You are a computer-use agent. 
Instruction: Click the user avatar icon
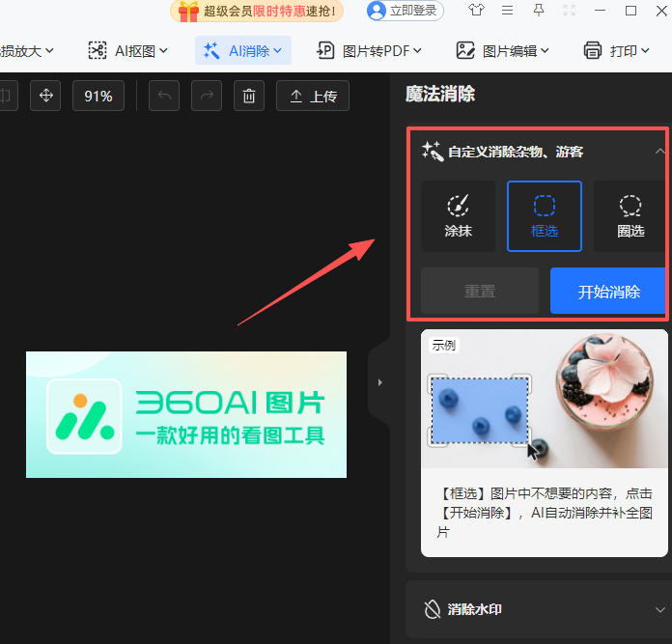coord(377,11)
